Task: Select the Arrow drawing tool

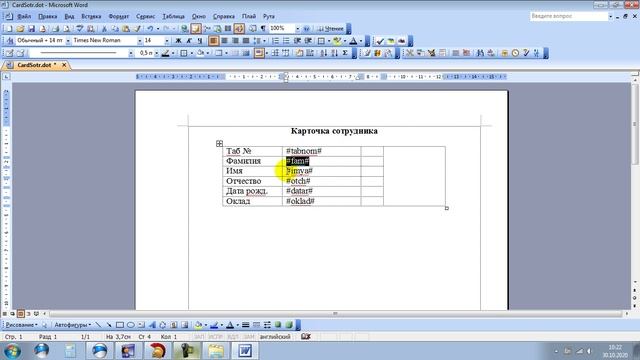Action: (109, 325)
